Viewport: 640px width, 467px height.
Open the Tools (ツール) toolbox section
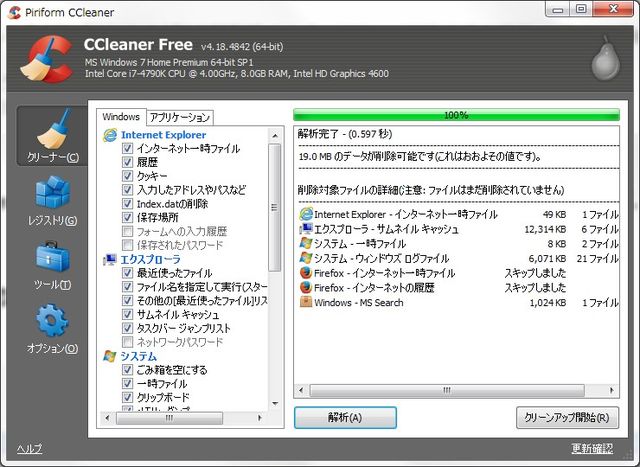(x=52, y=265)
